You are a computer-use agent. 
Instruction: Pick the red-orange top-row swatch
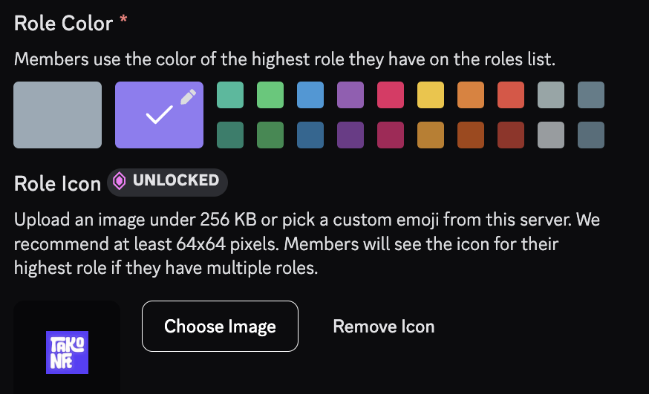tap(511, 95)
